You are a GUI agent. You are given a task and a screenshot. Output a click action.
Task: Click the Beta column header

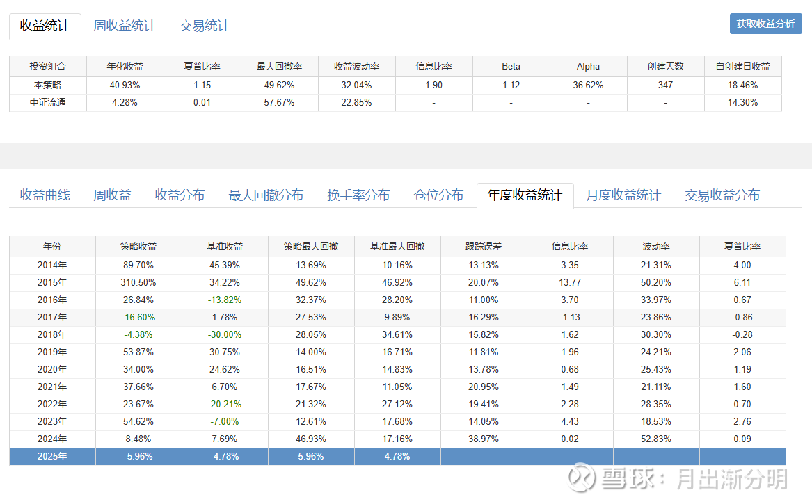(x=511, y=66)
